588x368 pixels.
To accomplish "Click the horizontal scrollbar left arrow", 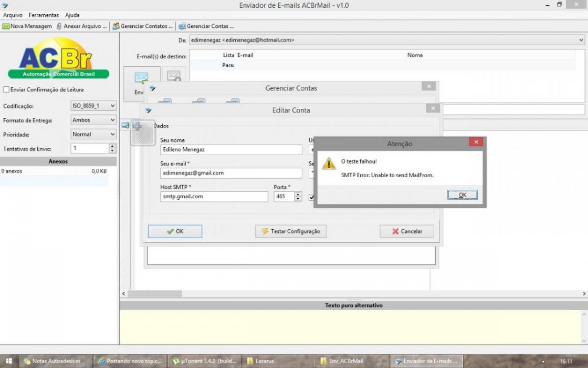I will 124,294.
